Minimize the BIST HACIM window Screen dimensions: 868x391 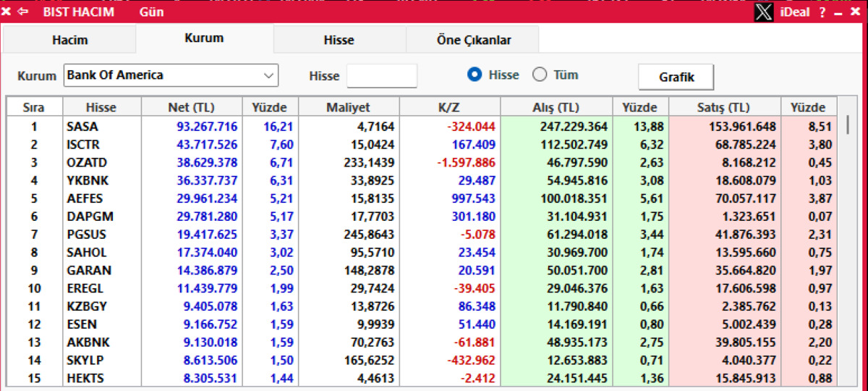pos(838,13)
